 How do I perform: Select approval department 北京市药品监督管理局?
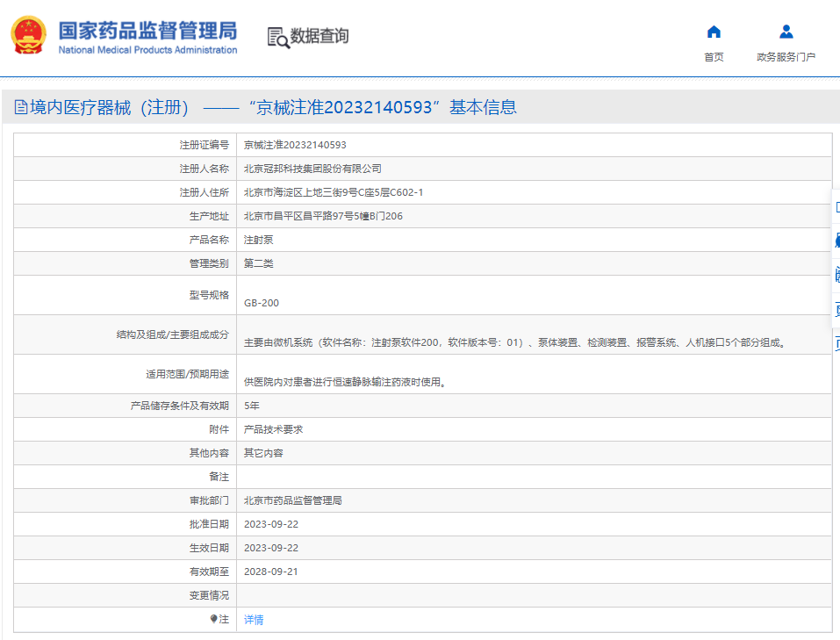tap(292, 500)
